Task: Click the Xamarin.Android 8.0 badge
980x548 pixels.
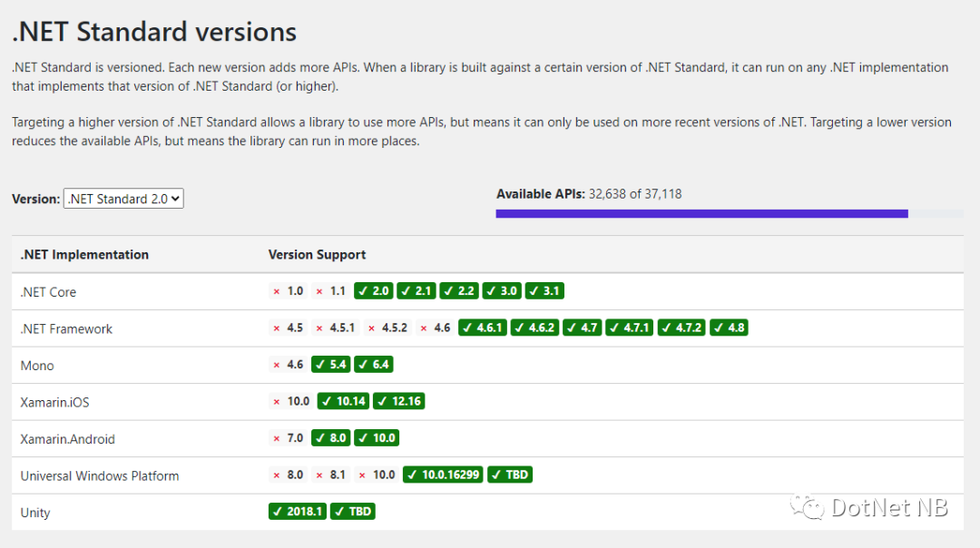Action: pyautogui.click(x=331, y=438)
